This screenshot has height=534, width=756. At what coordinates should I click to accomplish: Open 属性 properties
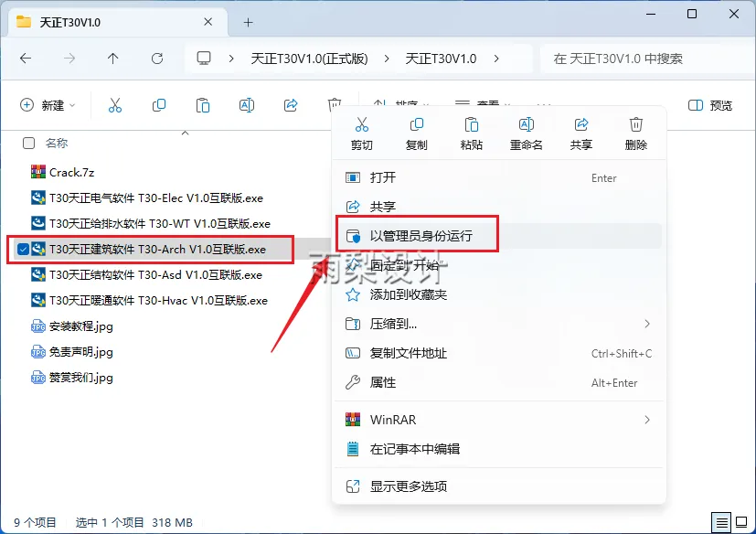[498, 382]
